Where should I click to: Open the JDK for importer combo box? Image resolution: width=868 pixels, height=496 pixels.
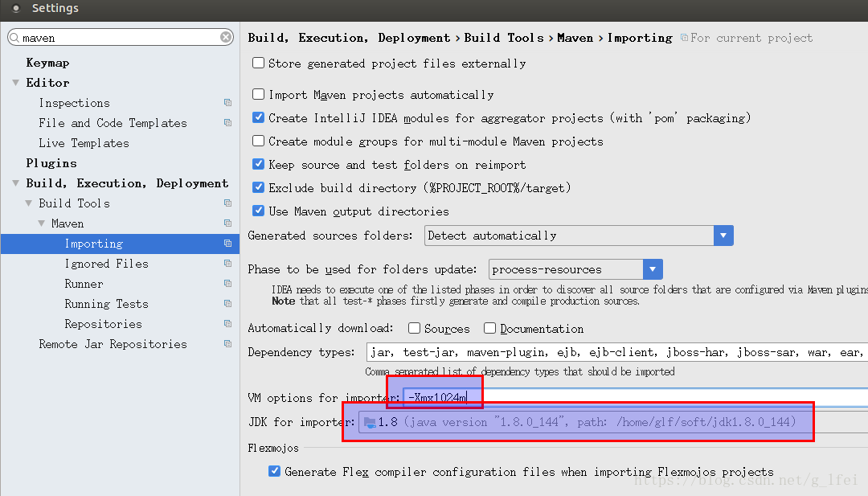click(613, 422)
